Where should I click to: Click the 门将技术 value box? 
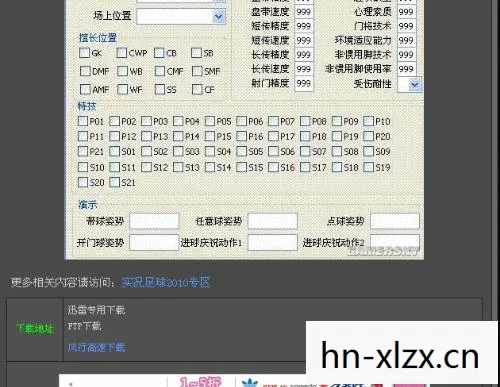406,26
